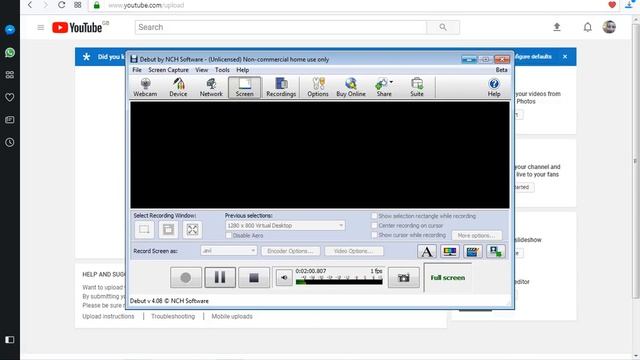This screenshot has width=640, height=360.
Task: Switch to Screen capture mode
Action: [x=244, y=87]
